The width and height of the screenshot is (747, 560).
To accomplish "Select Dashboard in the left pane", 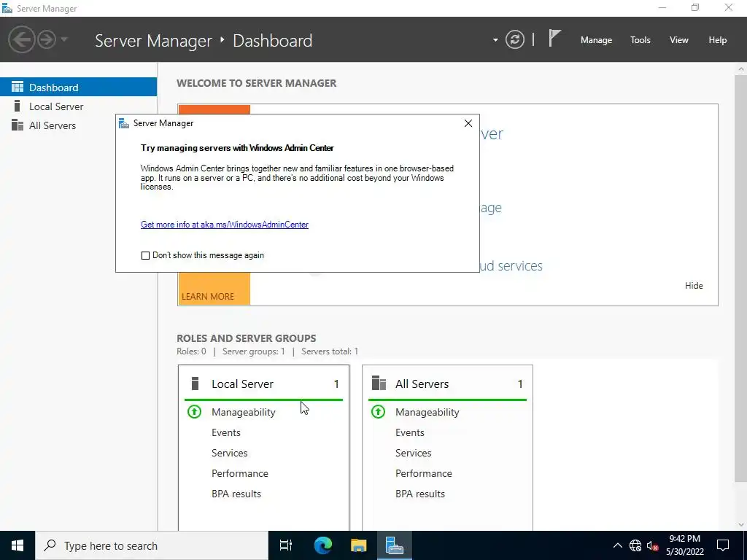I will pyautogui.click(x=79, y=87).
